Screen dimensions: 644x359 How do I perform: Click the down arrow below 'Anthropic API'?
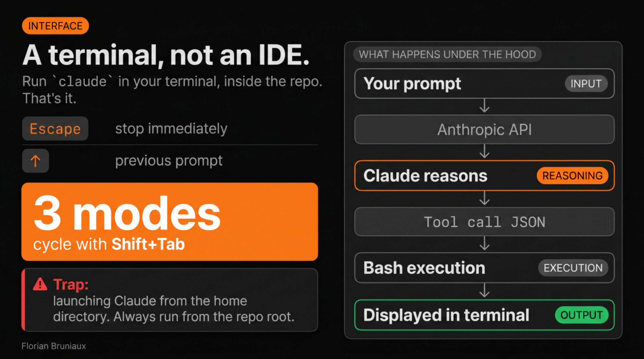tap(484, 151)
